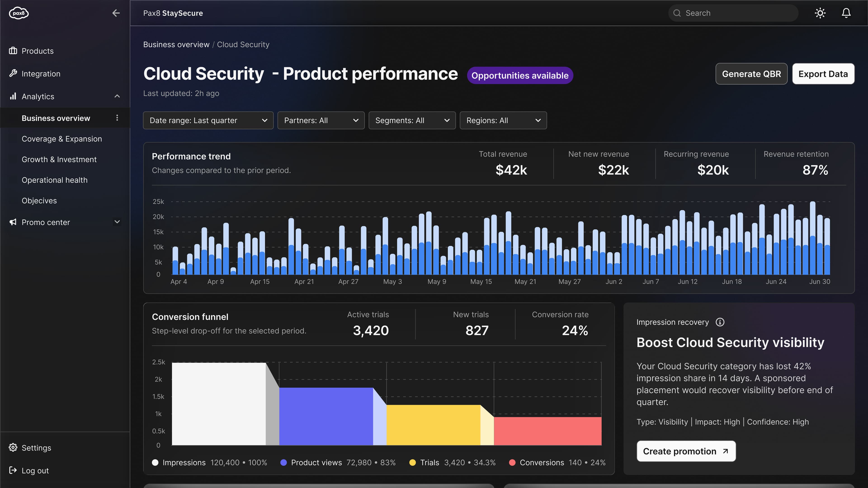
Task: Open Business overview three-dot menu
Action: pos(117,118)
